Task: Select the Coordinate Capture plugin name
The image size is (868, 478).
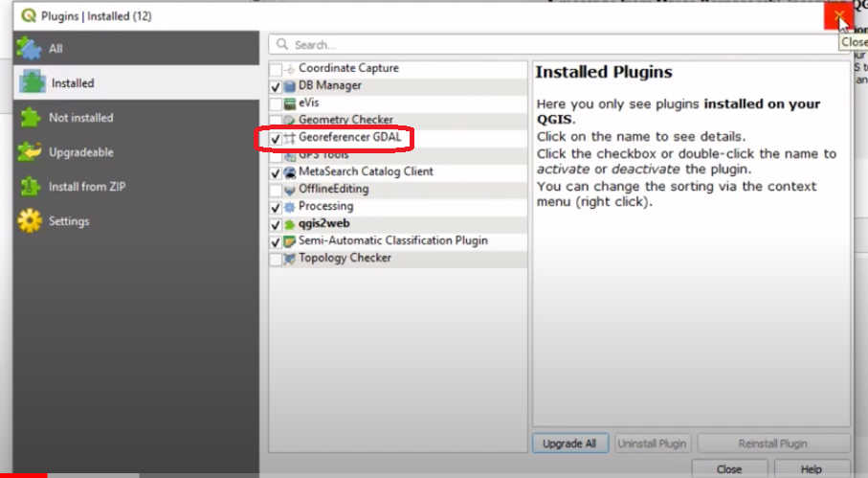Action: 348,68
